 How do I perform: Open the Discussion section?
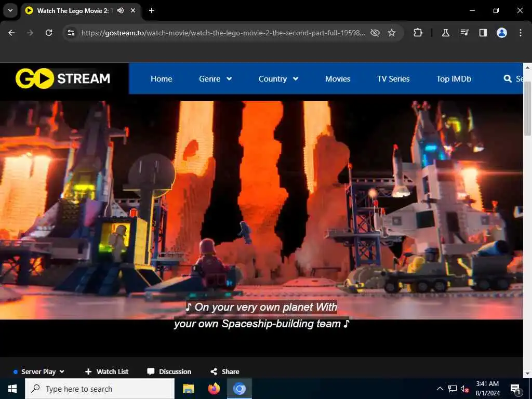tap(169, 371)
